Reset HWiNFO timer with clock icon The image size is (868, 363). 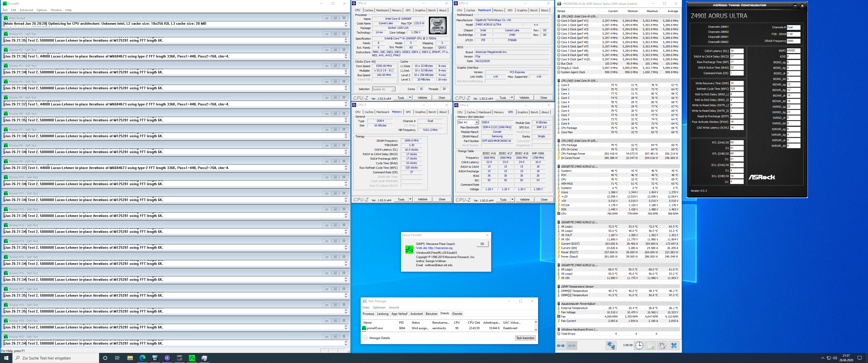[639, 346]
